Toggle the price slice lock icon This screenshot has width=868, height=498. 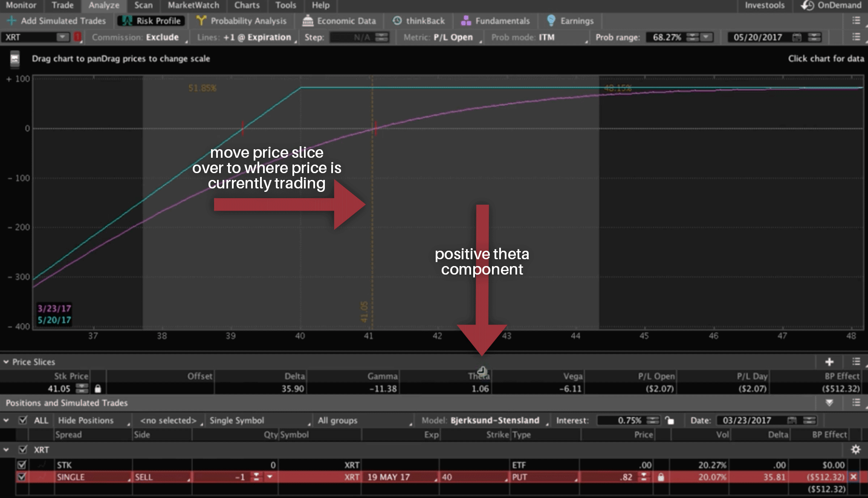[x=98, y=388]
